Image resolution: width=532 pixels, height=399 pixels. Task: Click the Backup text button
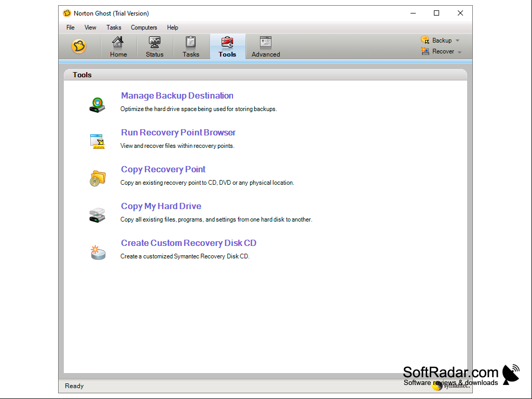(x=442, y=40)
